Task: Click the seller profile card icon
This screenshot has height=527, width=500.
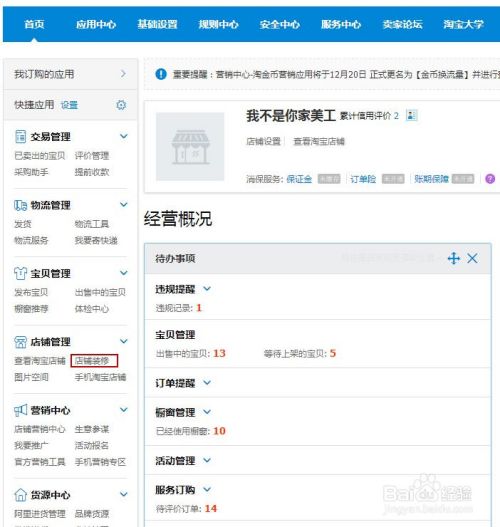Action: [x=411, y=115]
